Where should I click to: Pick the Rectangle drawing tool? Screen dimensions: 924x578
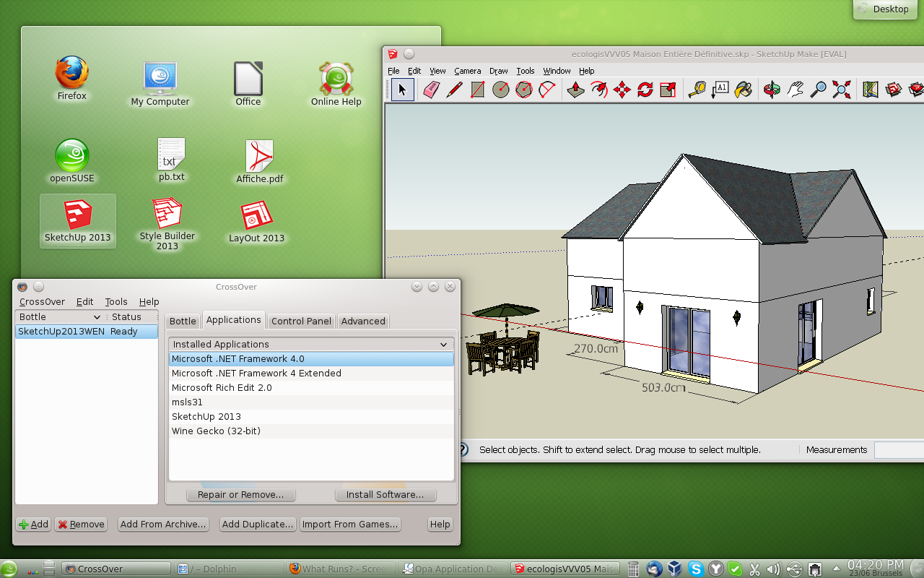click(476, 90)
